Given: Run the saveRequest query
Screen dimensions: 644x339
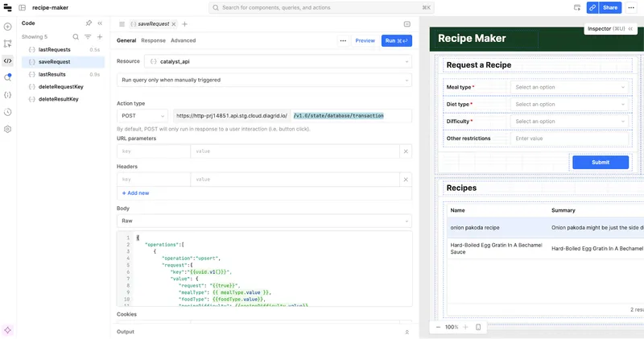Looking at the screenshot, I should [x=397, y=40].
